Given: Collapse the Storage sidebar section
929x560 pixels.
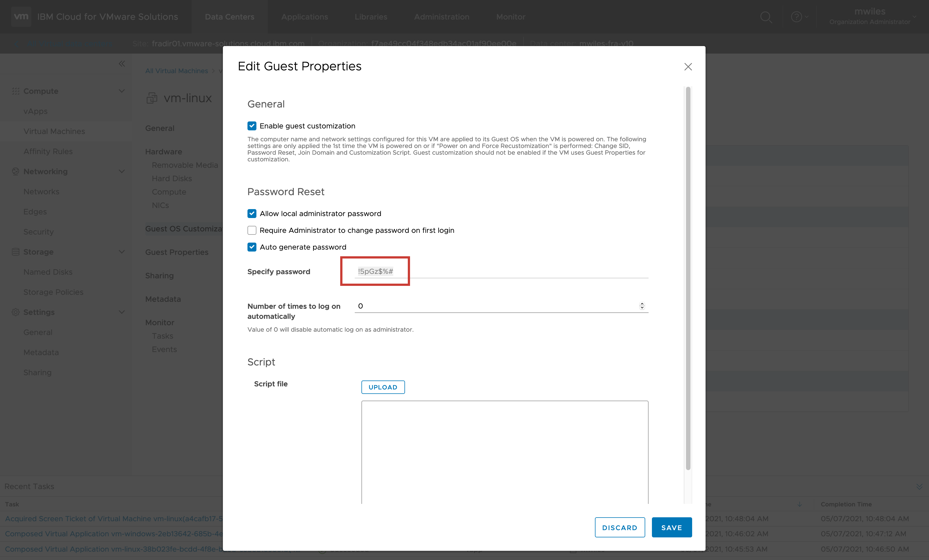Looking at the screenshot, I should point(122,252).
